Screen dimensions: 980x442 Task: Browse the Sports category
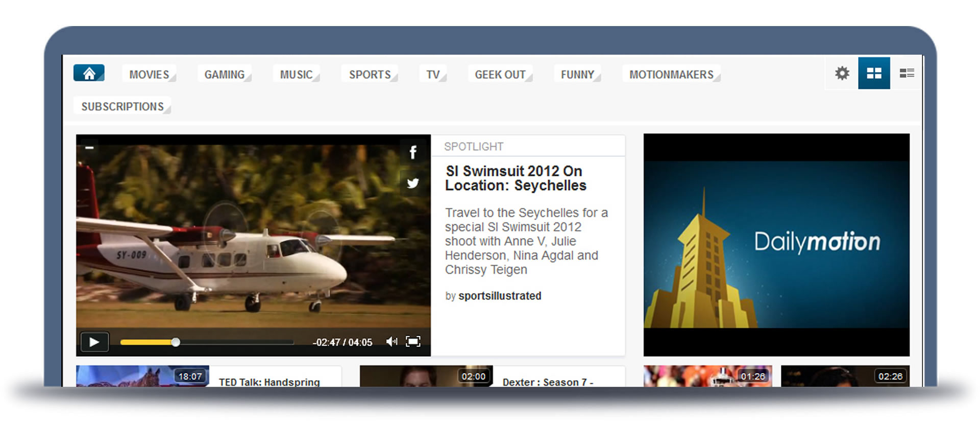click(370, 75)
